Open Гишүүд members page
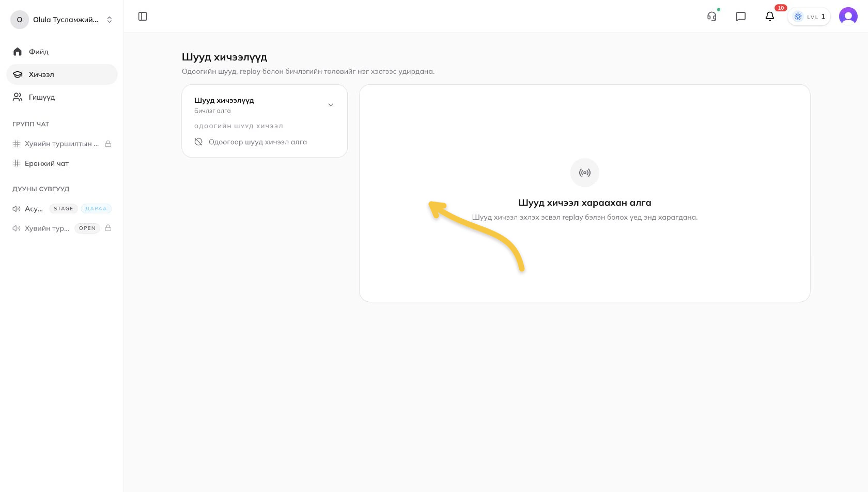The image size is (868, 492). (x=62, y=97)
